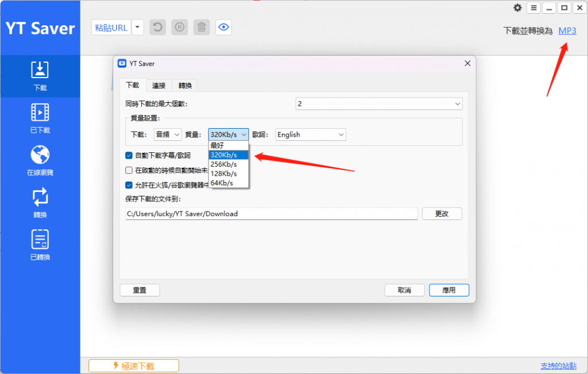The width and height of the screenshot is (588, 374).
Task: Select 128Kb/s in the quality list
Action: (229, 173)
